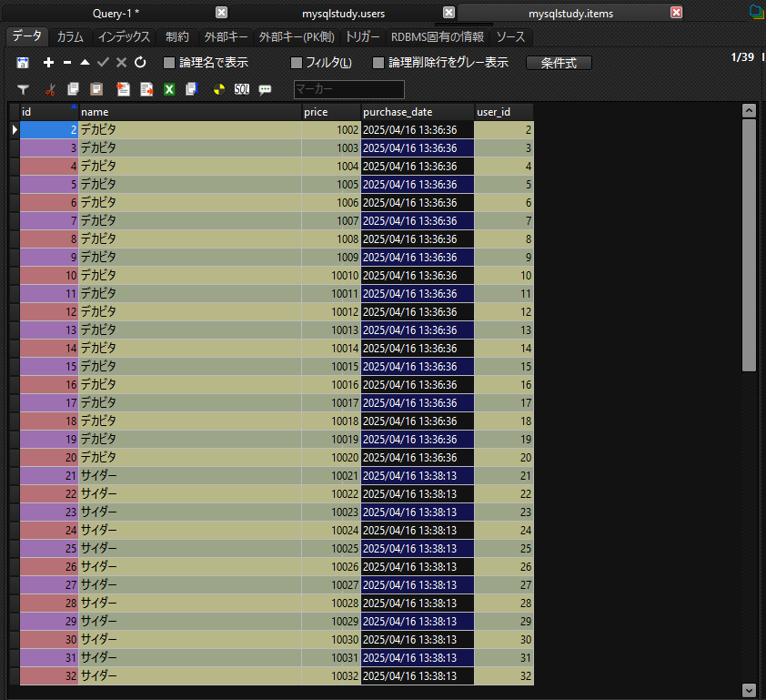The image size is (766, 700).
Task: Click the scrollbar down arrow
Action: coord(749,690)
